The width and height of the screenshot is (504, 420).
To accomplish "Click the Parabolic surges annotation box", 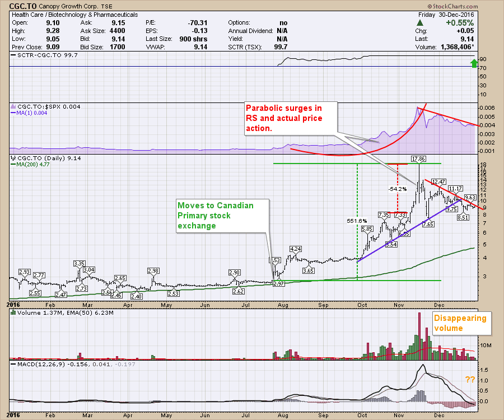I will (291, 118).
